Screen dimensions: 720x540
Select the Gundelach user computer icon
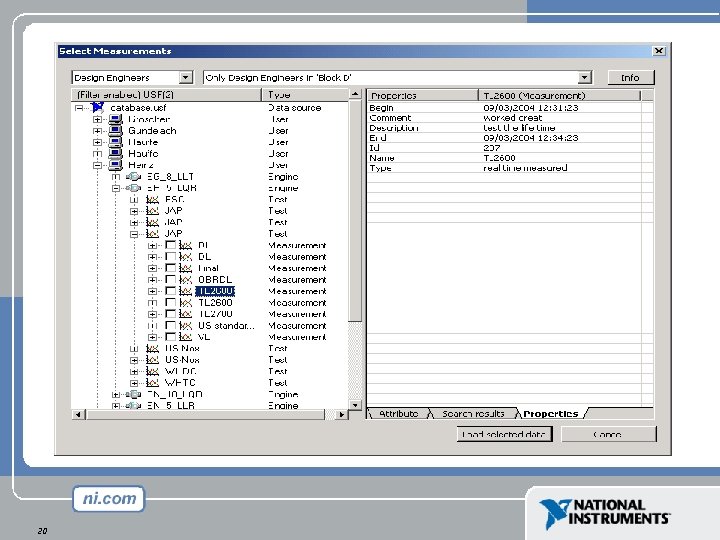(x=115, y=130)
